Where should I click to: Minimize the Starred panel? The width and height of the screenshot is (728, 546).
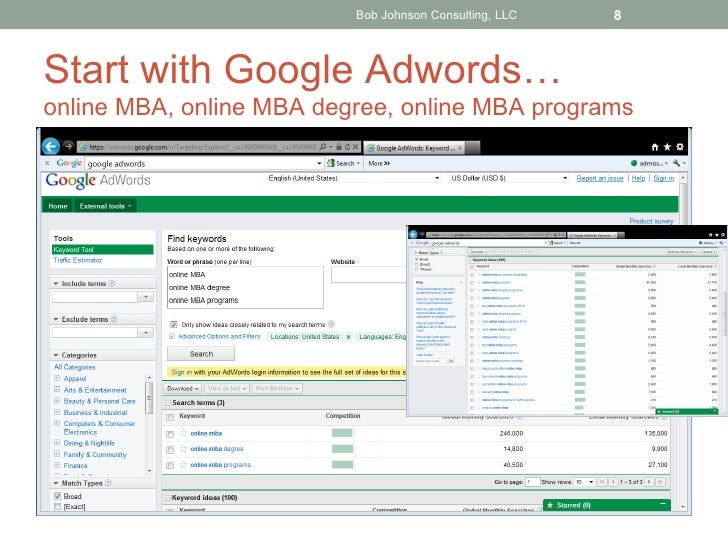click(663, 504)
